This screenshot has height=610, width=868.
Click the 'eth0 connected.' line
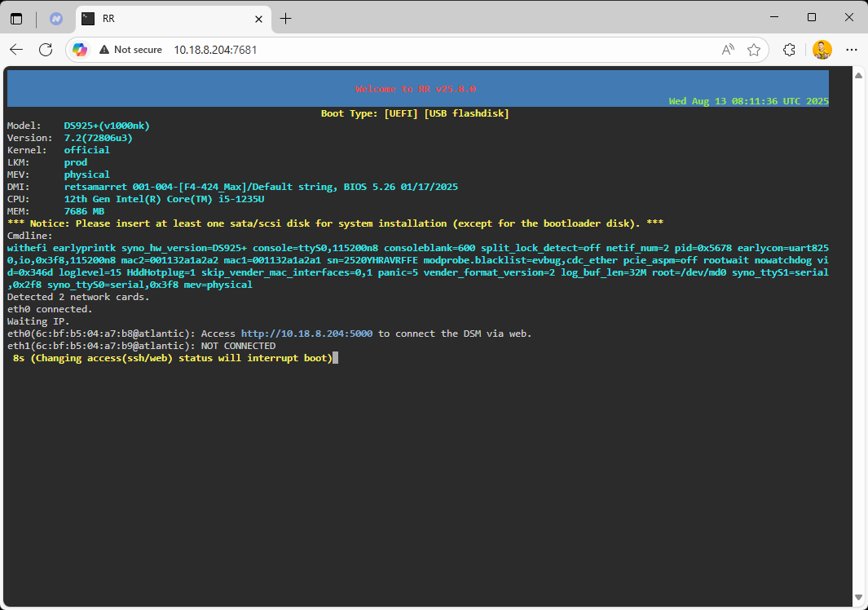click(x=50, y=309)
